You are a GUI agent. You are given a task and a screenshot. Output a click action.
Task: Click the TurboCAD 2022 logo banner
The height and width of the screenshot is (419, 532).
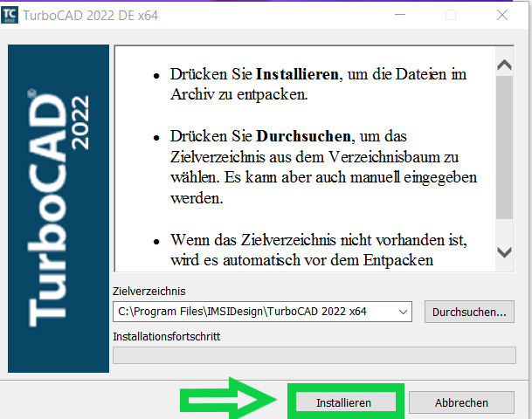59,209
